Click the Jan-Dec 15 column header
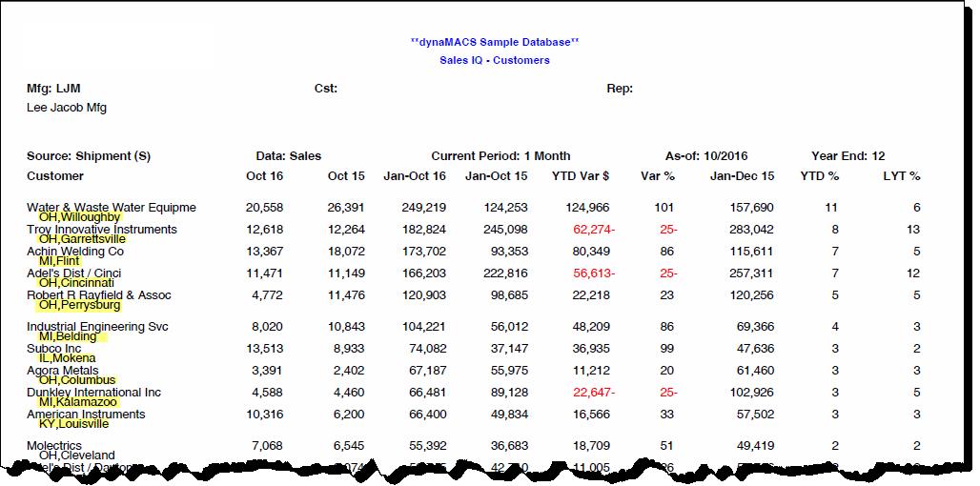Image resolution: width=980 pixels, height=486 pixels. [x=742, y=176]
